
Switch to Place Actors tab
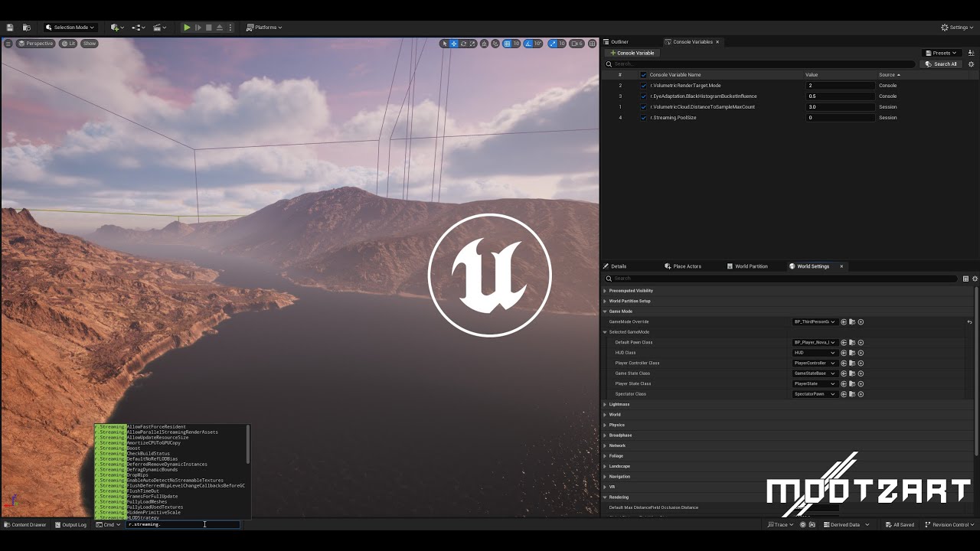click(682, 266)
